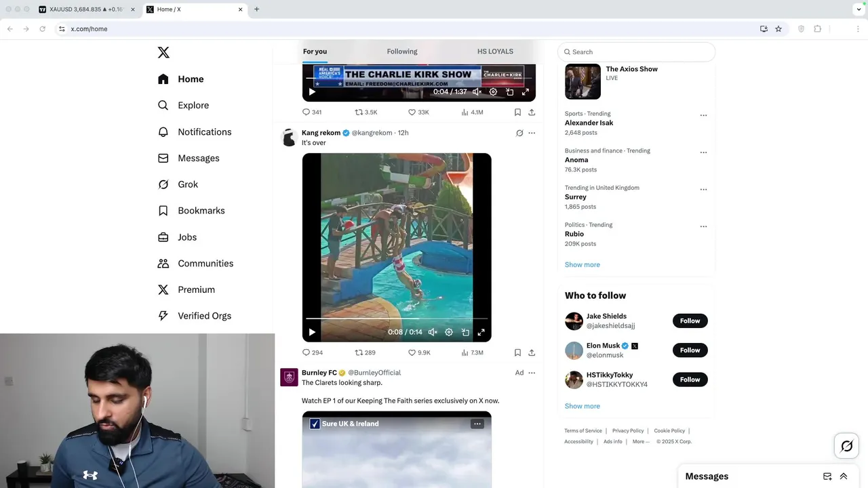
Task: View analytics showing 7.3M views
Action: point(472,352)
